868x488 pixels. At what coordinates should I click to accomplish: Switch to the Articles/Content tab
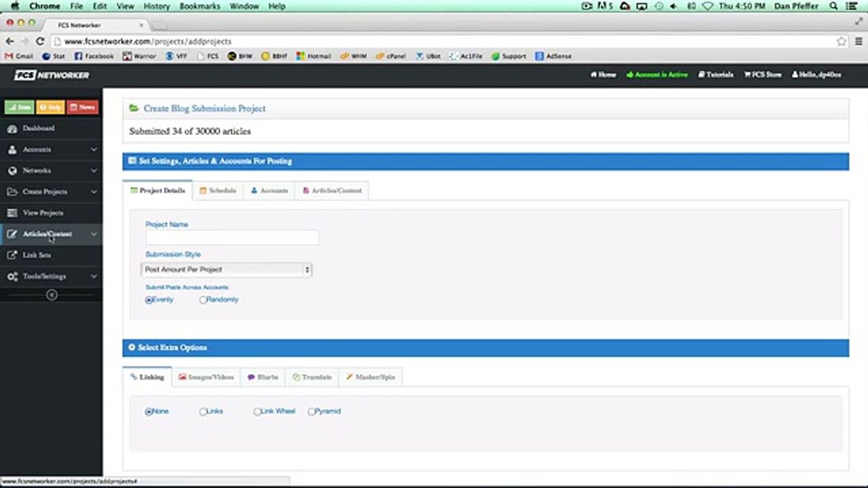pos(332,190)
